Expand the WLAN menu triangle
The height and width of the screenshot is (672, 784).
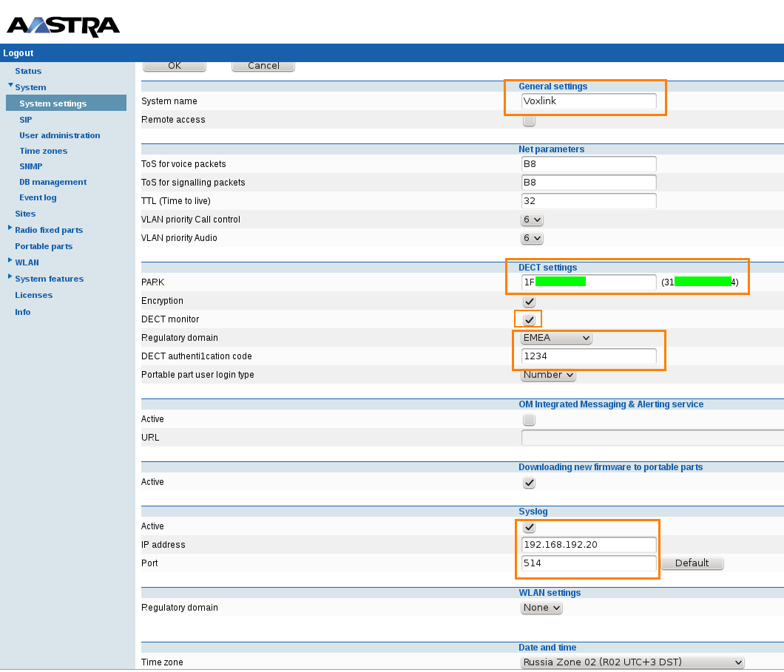pyautogui.click(x=10, y=259)
